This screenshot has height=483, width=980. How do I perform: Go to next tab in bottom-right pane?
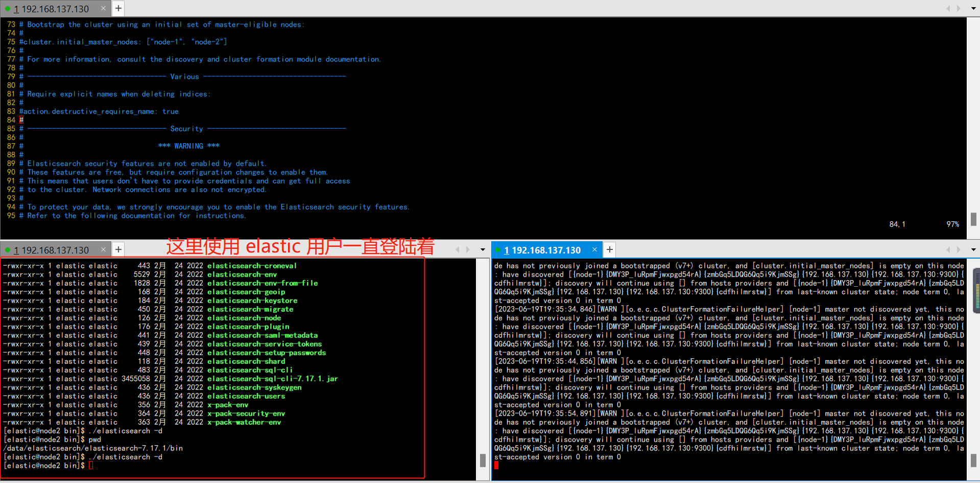[x=959, y=249]
